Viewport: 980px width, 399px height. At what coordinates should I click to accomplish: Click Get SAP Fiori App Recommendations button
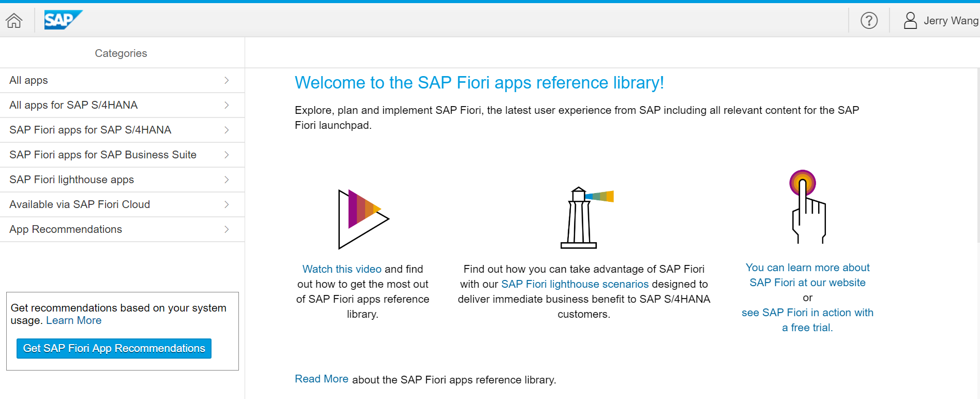click(x=114, y=348)
